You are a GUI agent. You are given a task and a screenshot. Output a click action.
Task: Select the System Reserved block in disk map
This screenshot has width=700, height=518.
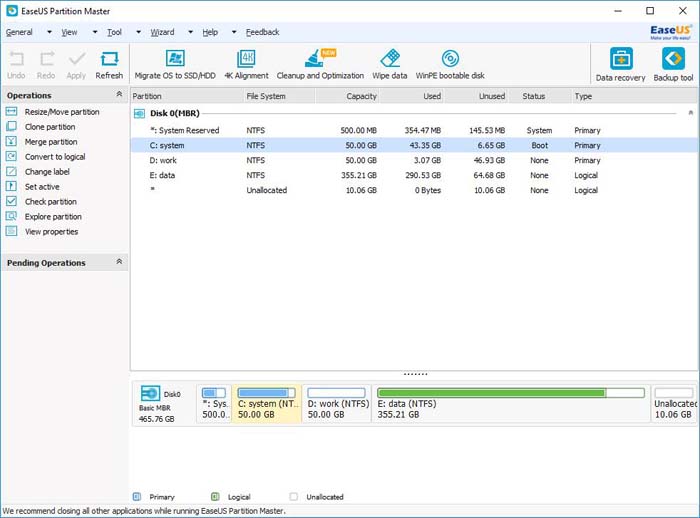tap(214, 404)
